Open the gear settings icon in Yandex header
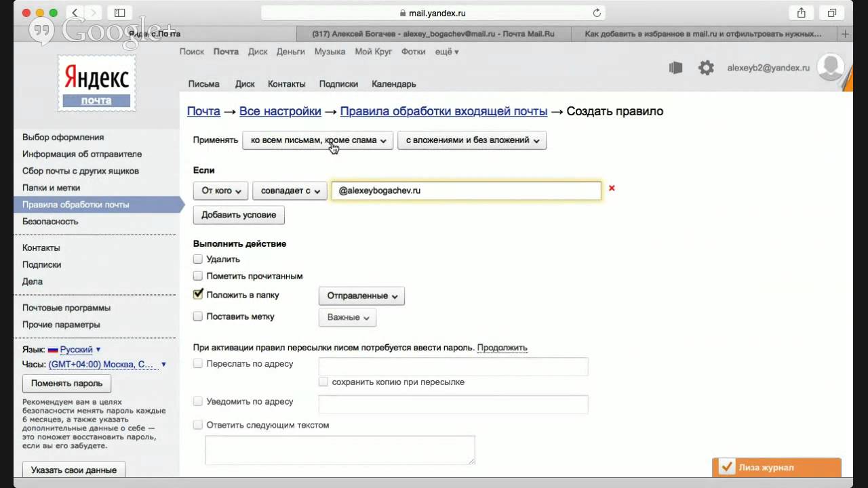This screenshot has width=868, height=488. click(x=707, y=68)
